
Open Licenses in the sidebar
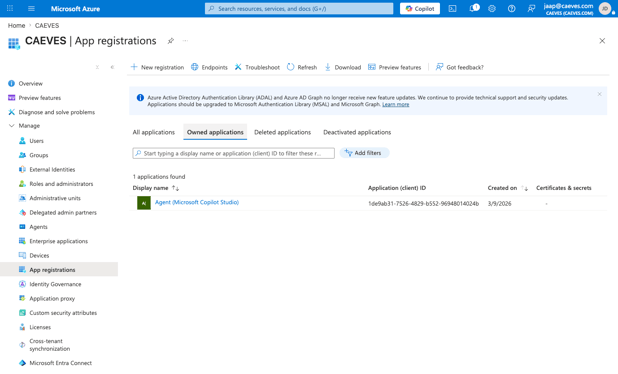pyautogui.click(x=35, y=327)
